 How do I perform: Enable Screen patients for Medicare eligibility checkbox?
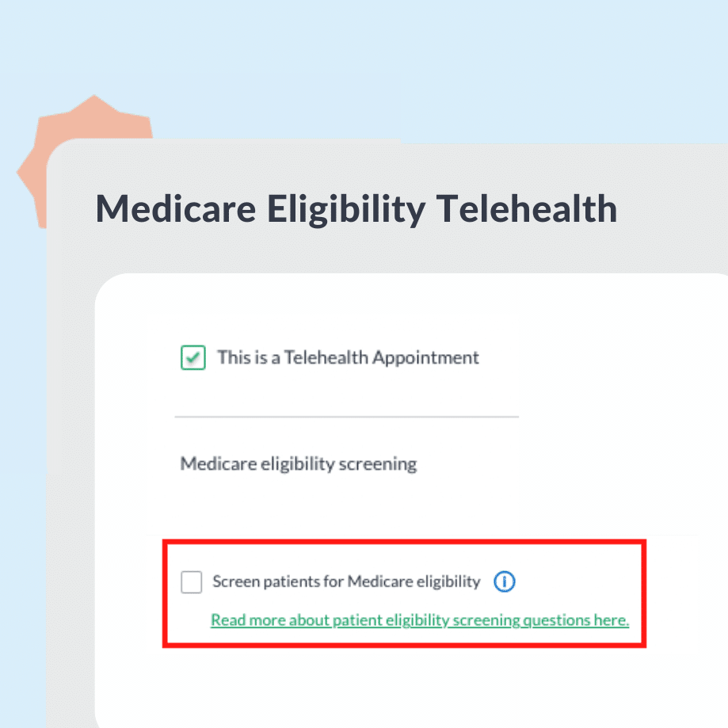pyautogui.click(x=192, y=582)
